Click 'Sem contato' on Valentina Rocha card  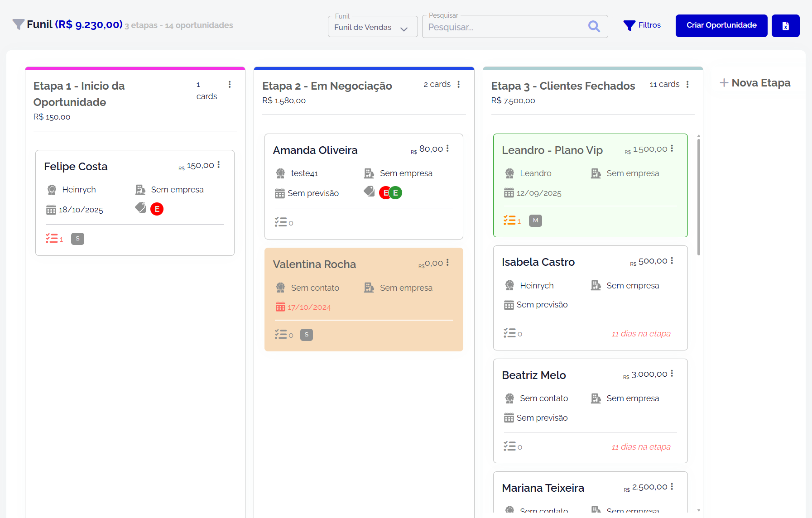315,288
